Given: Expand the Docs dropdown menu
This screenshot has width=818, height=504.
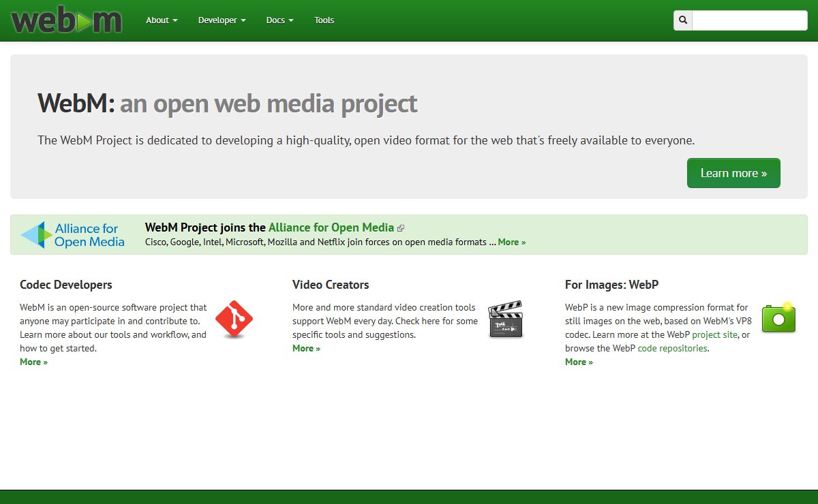Looking at the screenshot, I should 279,20.
